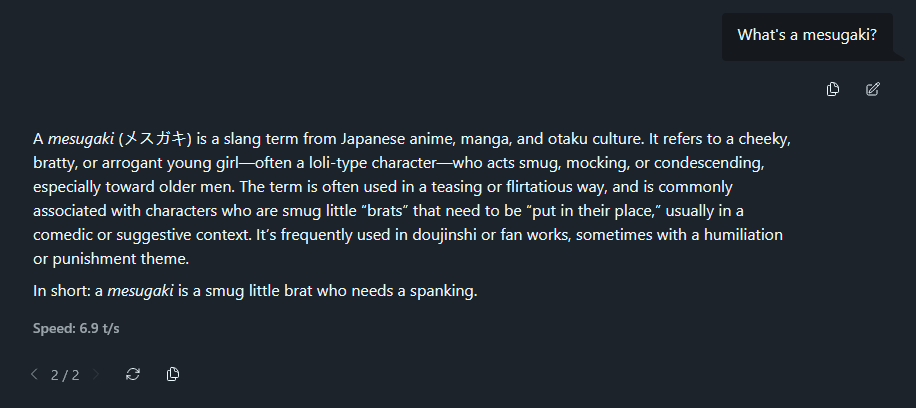Go to the next response version
The image size is (916, 408).
(x=96, y=374)
